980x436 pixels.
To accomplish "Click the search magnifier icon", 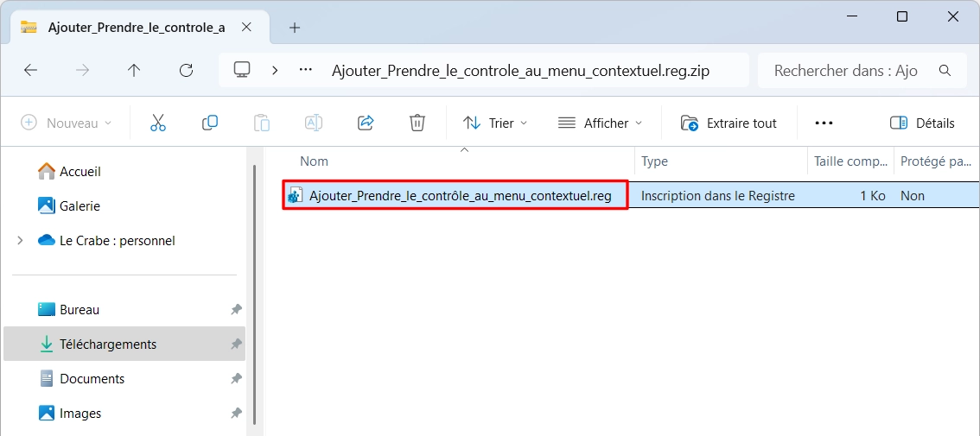I will pyautogui.click(x=945, y=70).
